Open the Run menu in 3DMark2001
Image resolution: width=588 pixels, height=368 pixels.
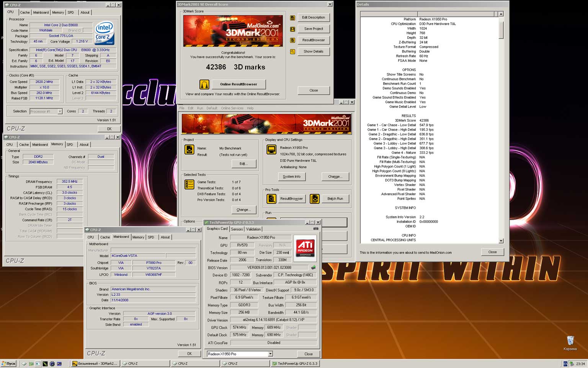click(x=200, y=108)
